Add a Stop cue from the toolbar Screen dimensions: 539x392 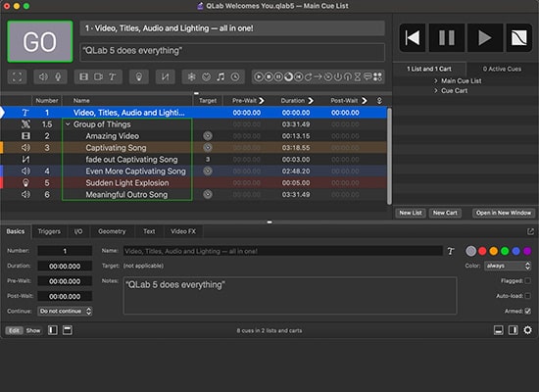[x=269, y=76]
